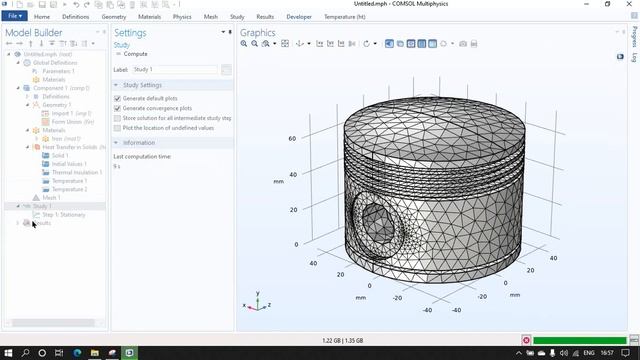Print the Graphics window contents
This screenshot has width=640, height=360.
coord(474,44)
